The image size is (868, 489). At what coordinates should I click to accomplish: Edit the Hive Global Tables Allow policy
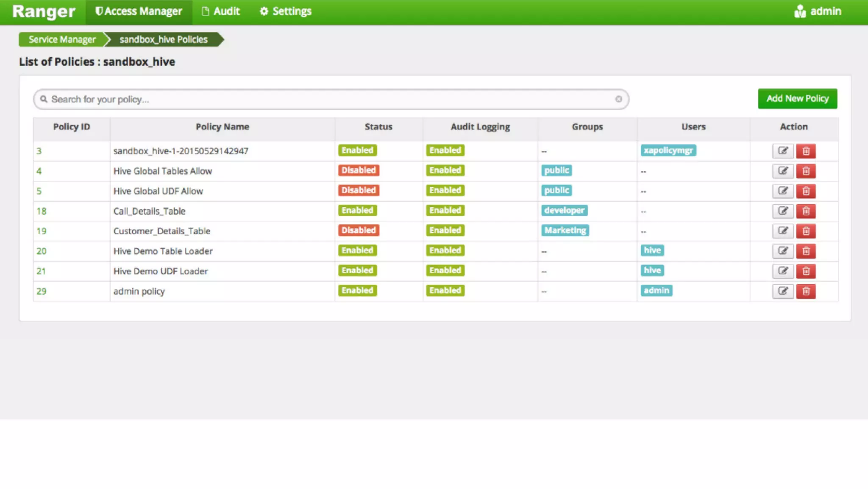(782, 171)
